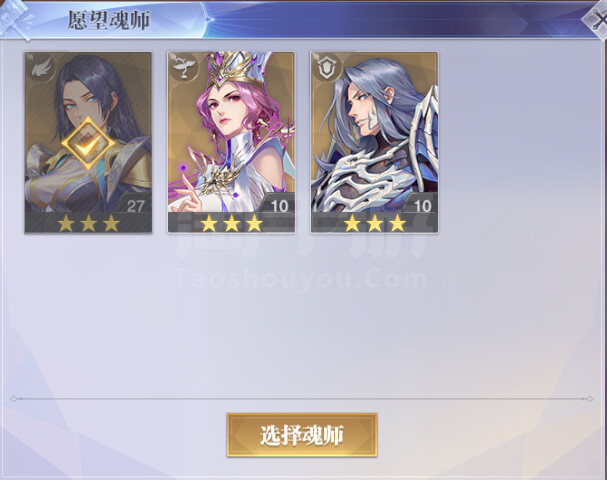Click the three stars under the dark-haired card
This screenshot has width=607, height=480.
(88, 223)
